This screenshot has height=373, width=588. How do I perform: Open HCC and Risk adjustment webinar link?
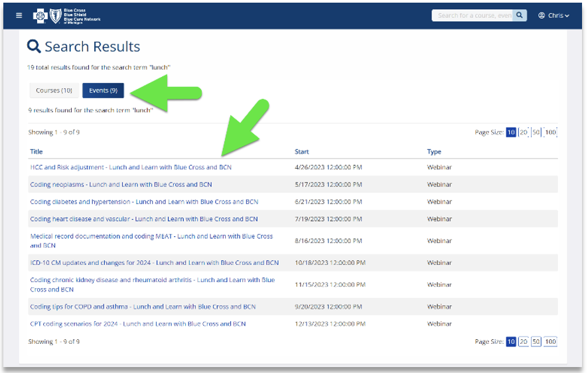tap(131, 167)
